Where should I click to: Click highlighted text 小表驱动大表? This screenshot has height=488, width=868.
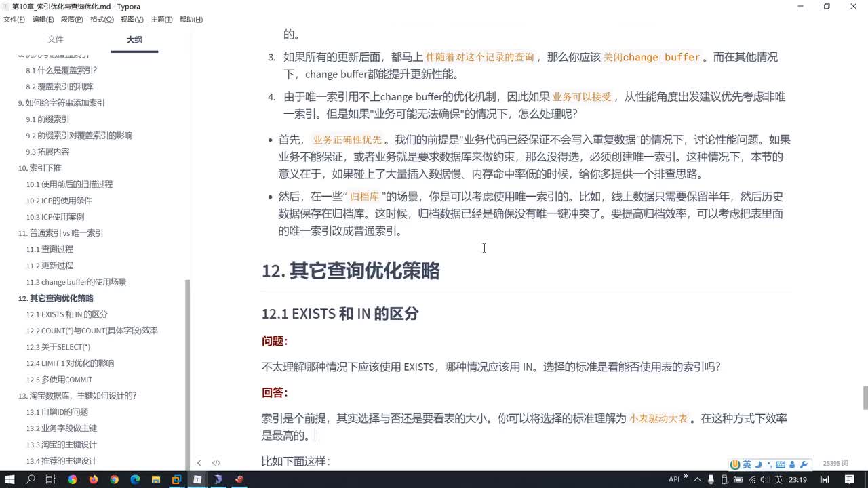(658, 419)
